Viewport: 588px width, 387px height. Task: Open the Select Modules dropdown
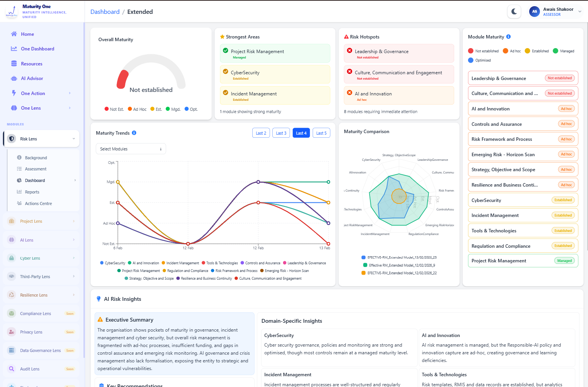(x=131, y=149)
